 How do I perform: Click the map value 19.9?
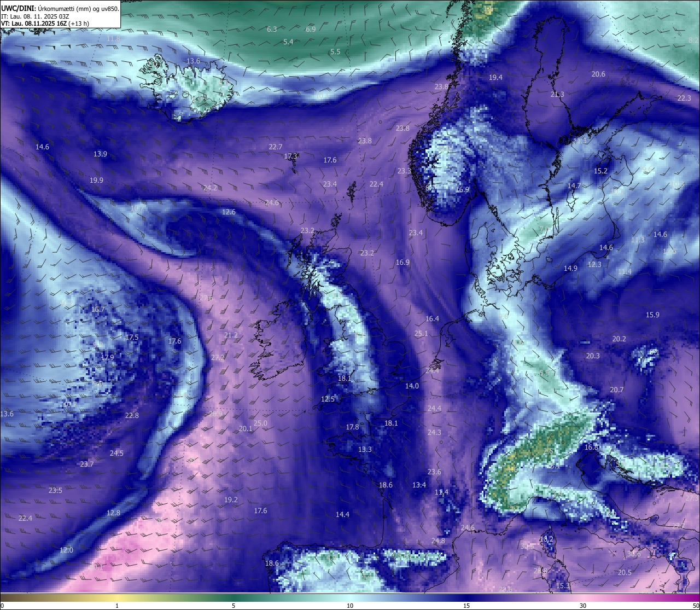pyautogui.click(x=96, y=180)
